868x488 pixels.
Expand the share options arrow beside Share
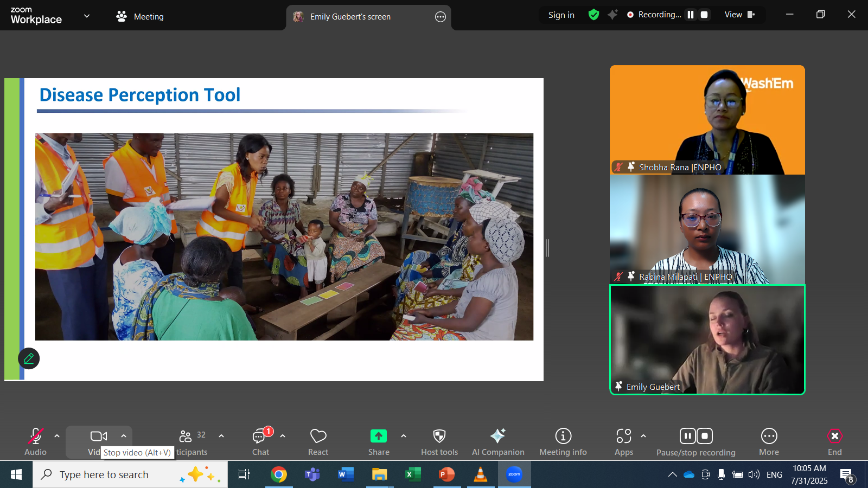(404, 436)
